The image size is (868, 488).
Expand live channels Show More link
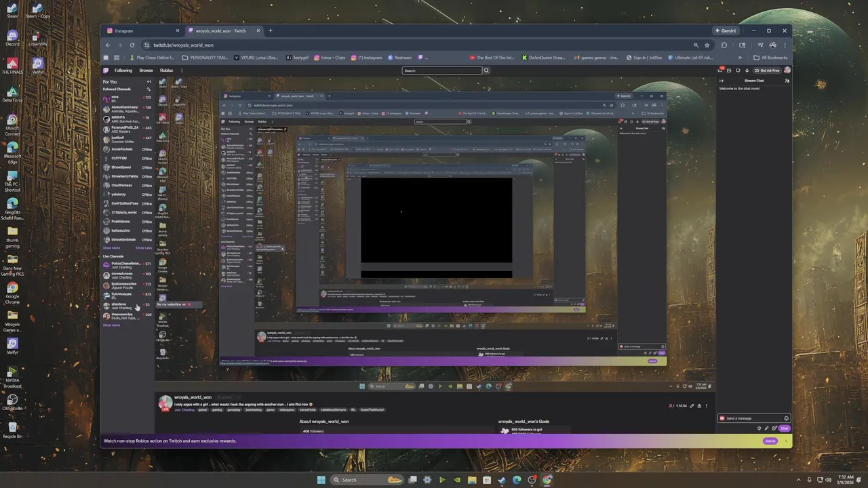pyautogui.click(x=111, y=325)
